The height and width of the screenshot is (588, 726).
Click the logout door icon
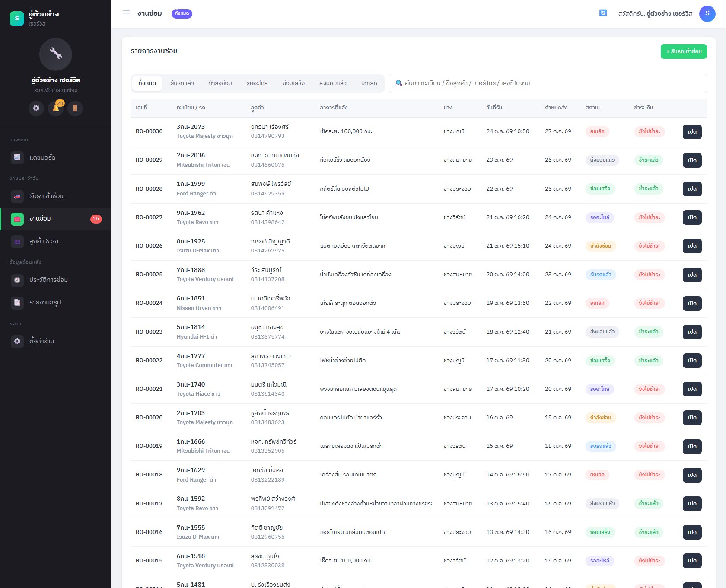point(75,108)
